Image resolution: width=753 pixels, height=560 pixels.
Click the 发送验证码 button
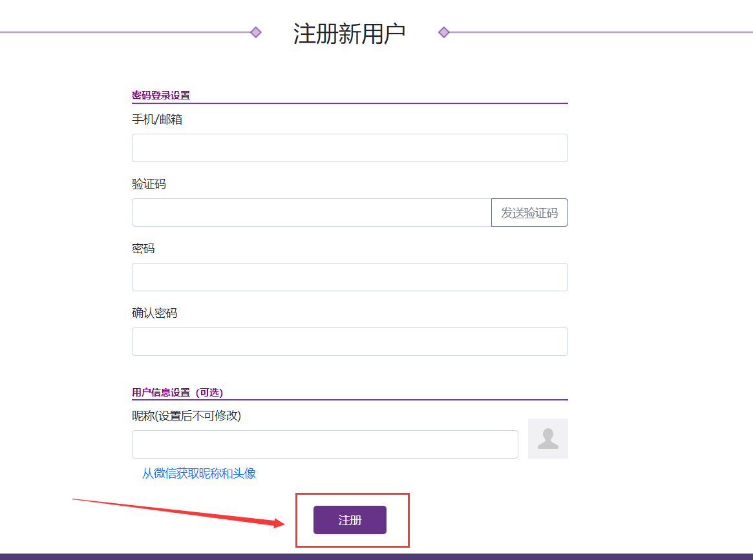(529, 213)
